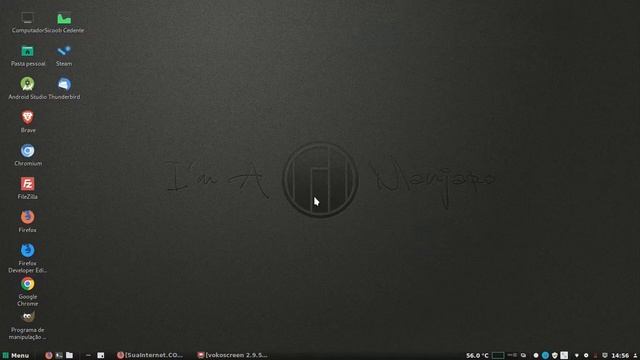
Task: Click the blue round tray icon
Action: 545,356
